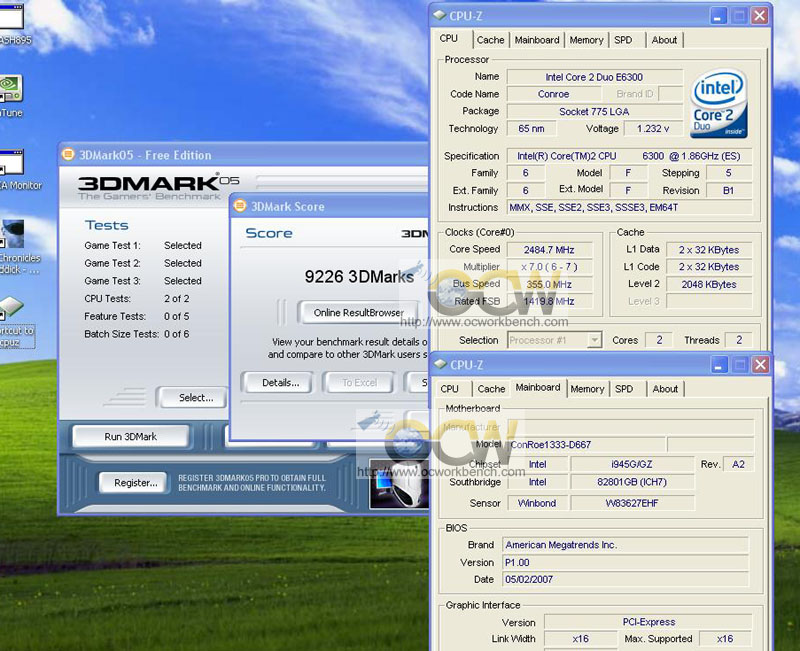Viewport: 800px width, 651px height.
Task: Click the processor Name field Intel Core 2 Duo E6300
Action: coord(594,77)
